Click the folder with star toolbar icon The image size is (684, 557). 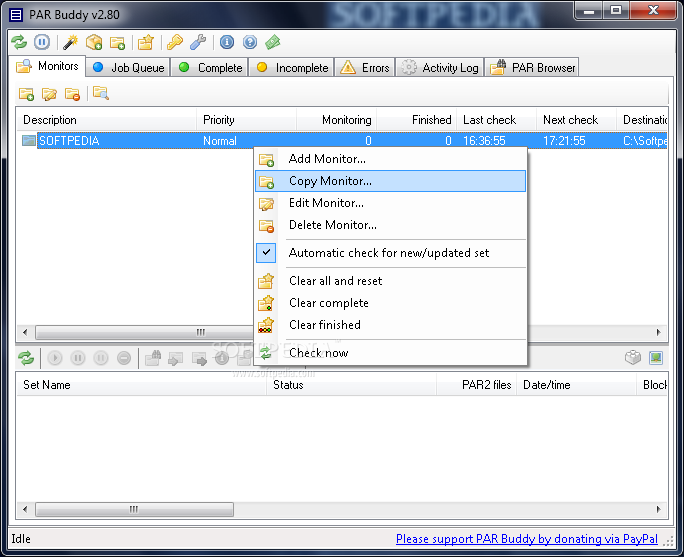click(x=146, y=42)
